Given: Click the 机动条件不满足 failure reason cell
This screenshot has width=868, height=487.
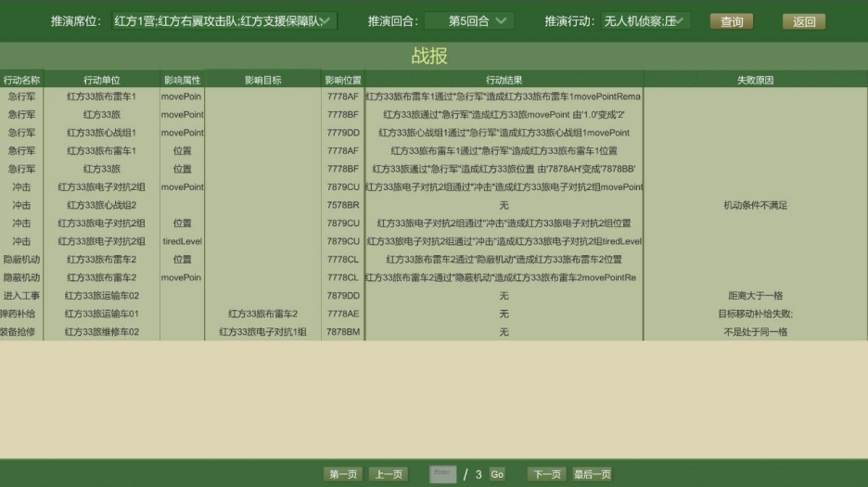Looking at the screenshot, I should coord(755,205).
